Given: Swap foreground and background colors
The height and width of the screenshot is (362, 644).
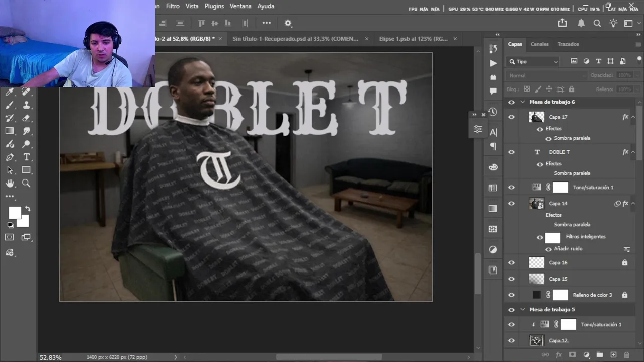Looking at the screenshot, I should tap(28, 209).
